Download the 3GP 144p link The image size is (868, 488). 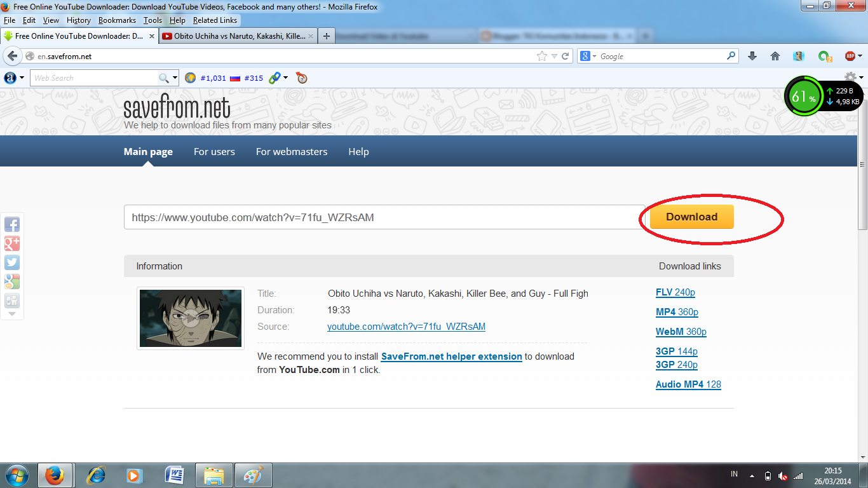point(677,351)
